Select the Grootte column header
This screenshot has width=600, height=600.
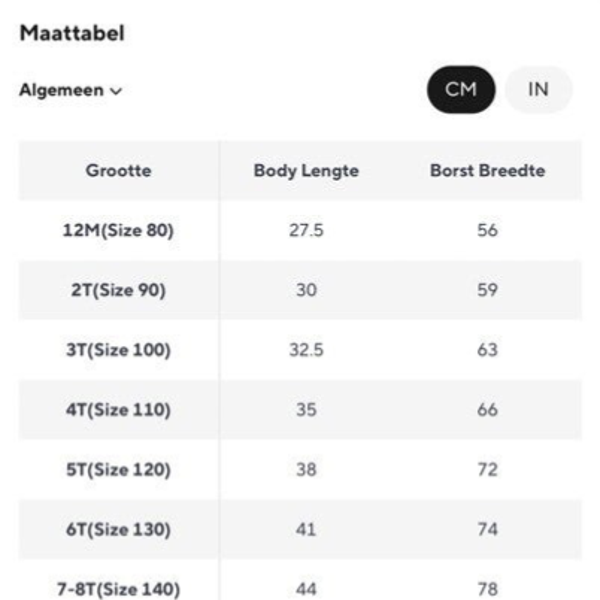(118, 171)
